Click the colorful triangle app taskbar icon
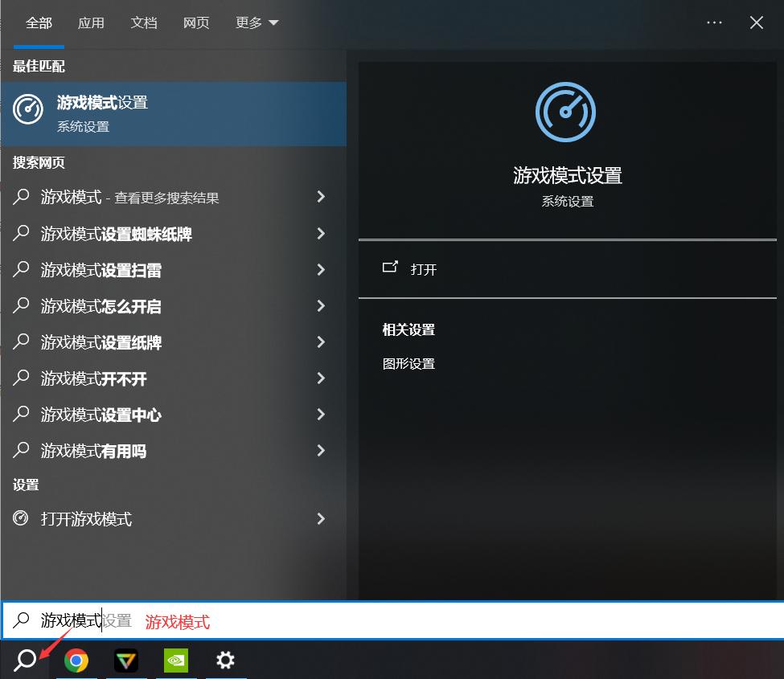Image resolution: width=784 pixels, height=679 pixels. (x=126, y=661)
